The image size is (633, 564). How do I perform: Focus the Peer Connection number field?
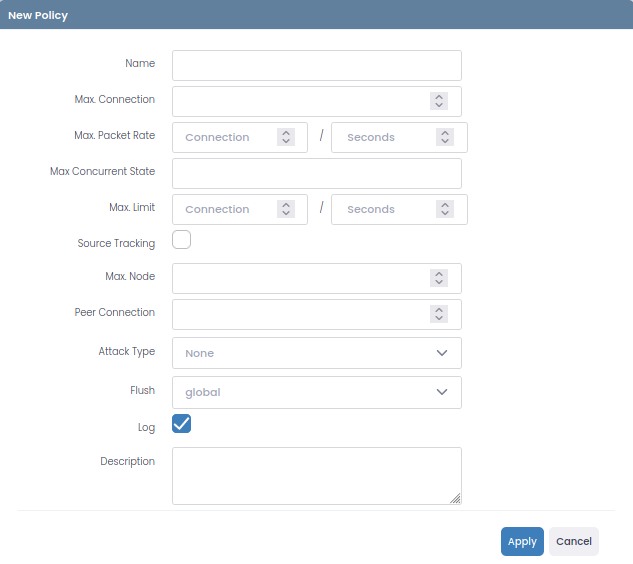pyautogui.click(x=301, y=314)
